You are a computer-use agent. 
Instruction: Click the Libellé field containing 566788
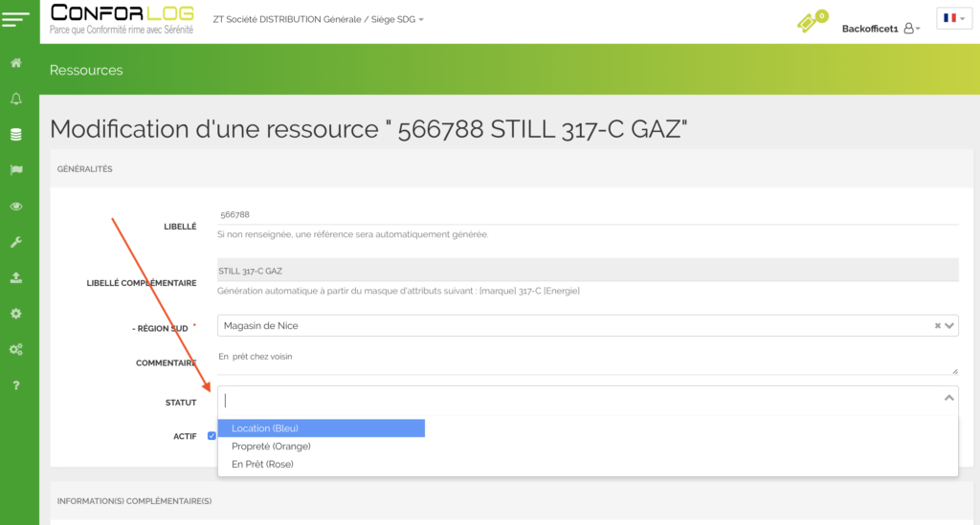click(588, 215)
